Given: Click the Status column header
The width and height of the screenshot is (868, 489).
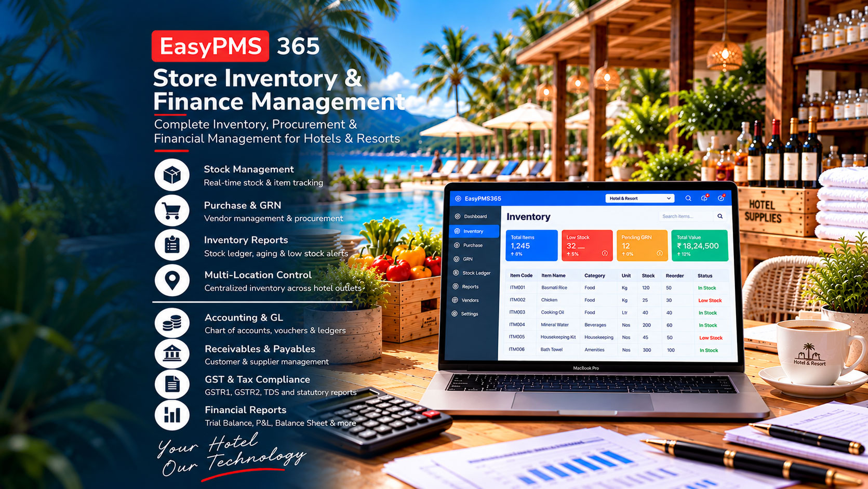Looking at the screenshot, I should (705, 276).
